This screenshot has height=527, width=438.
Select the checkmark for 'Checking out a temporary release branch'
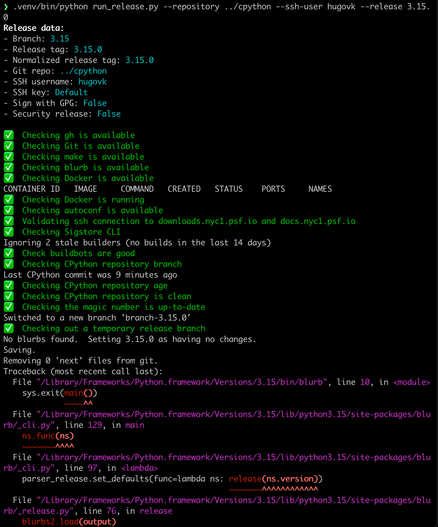point(9,328)
